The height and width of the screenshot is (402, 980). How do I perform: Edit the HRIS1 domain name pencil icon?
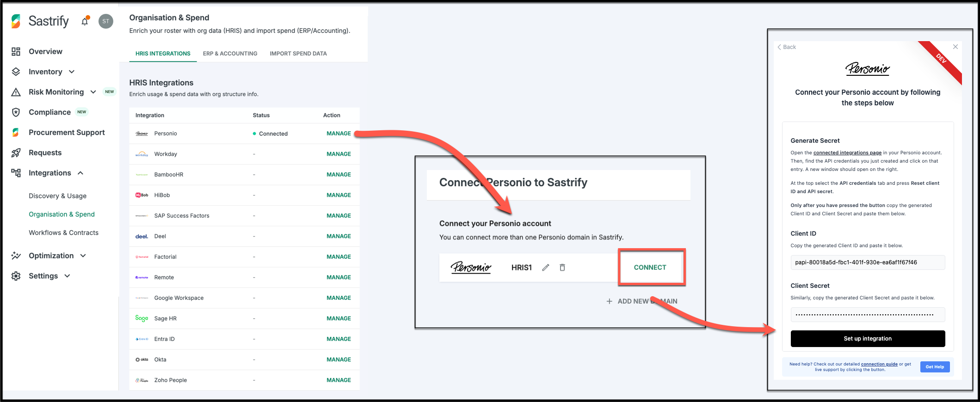[546, 268]
